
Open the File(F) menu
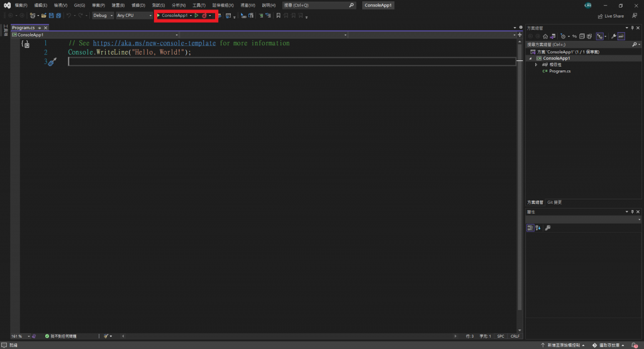[21, 5]
